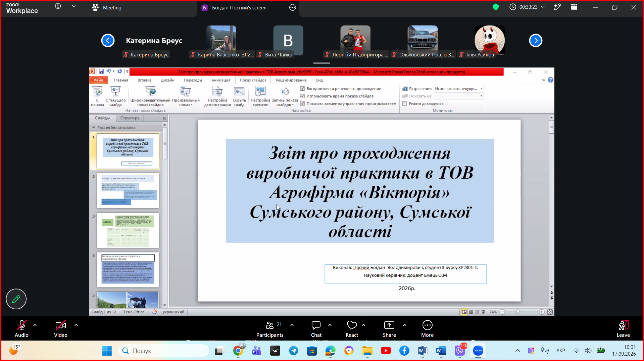Enable 'Режим докладчика' checkbox
Viewport: 644px width, 361px height.
tap(405, 103)
